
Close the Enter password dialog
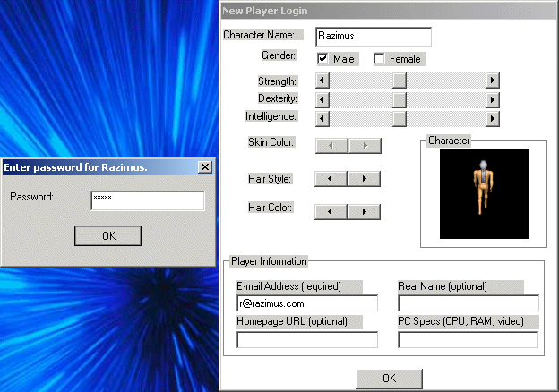click(x=204, y=167)
